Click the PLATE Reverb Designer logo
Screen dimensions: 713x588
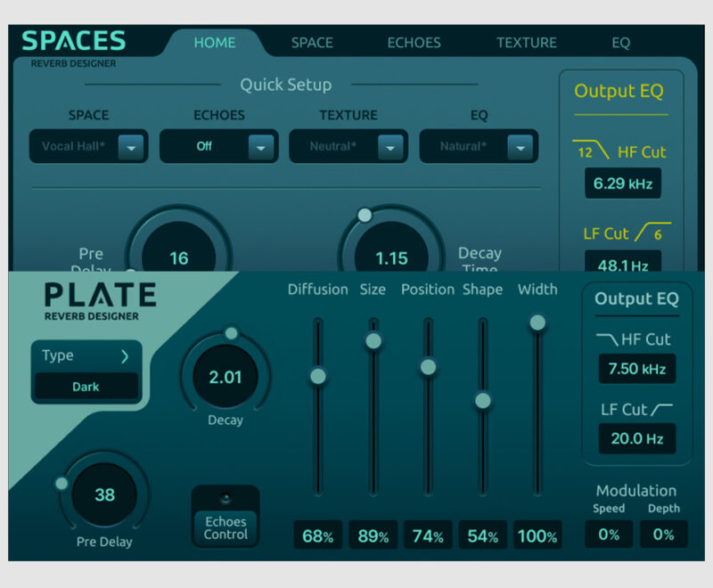tap(101, 301)
